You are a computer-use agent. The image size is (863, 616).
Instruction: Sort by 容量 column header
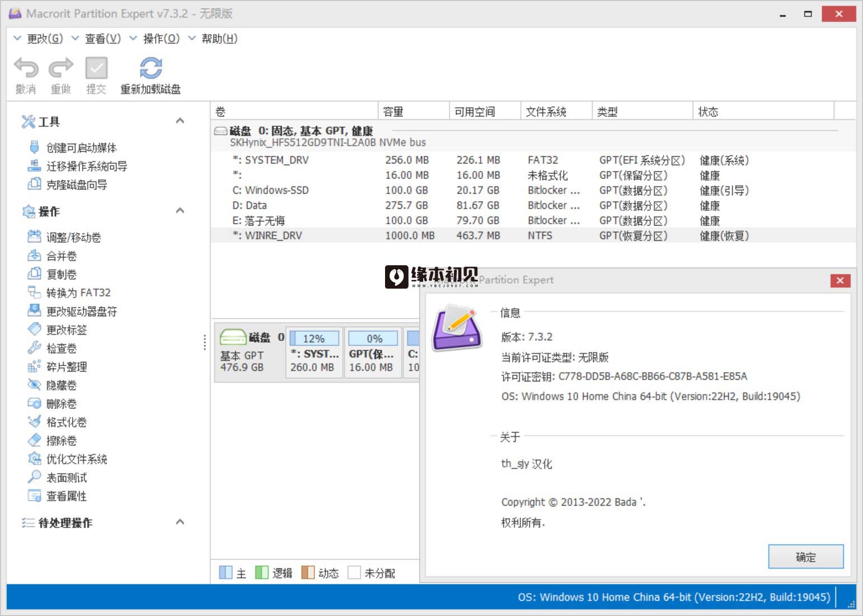(414, 111)
